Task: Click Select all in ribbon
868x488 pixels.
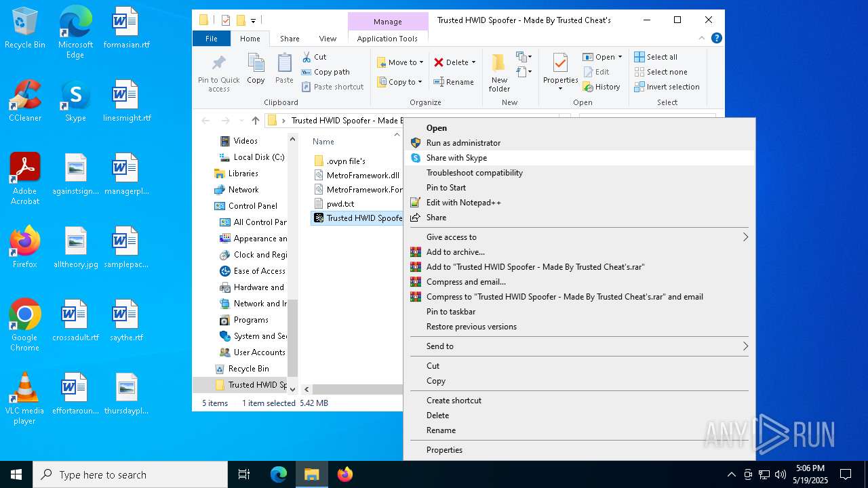Action: pyautogui.click(x=656, y=57)
